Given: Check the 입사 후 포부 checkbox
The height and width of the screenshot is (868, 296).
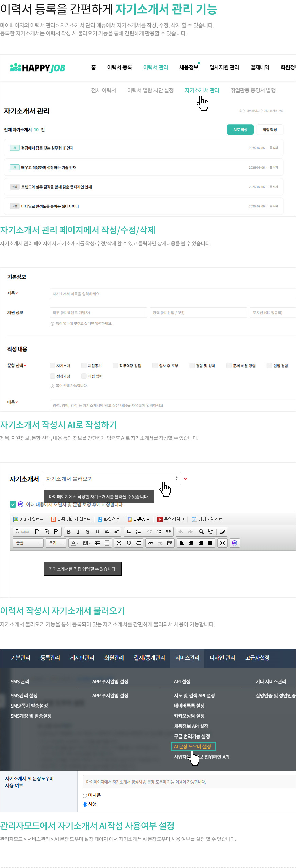Looking at the screenshot, I should pyautogui.click(x=155, y=366).
